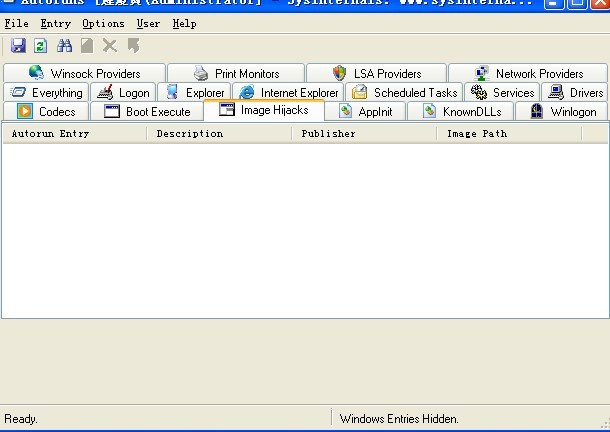
Task: Switch to the Codecs tab
Action: coord(46,112)
